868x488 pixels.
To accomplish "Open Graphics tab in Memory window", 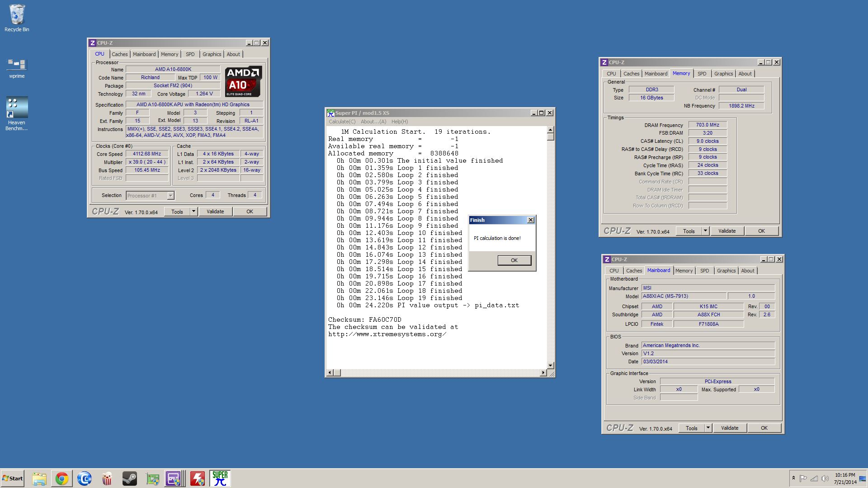I will point(723,74).
